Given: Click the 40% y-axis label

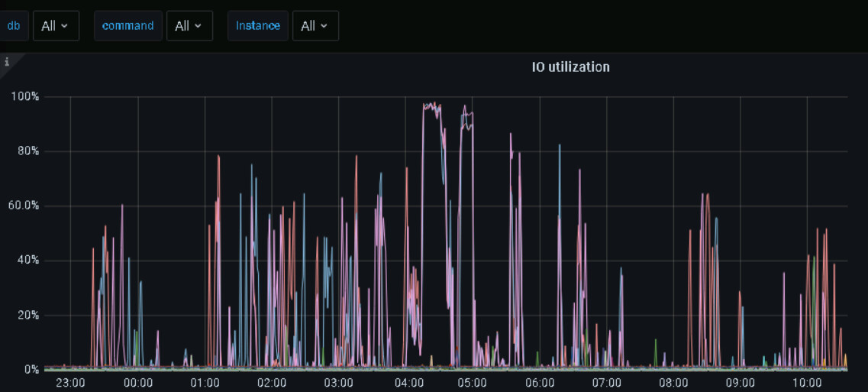Looking at the screenshot, I should 28,260.
